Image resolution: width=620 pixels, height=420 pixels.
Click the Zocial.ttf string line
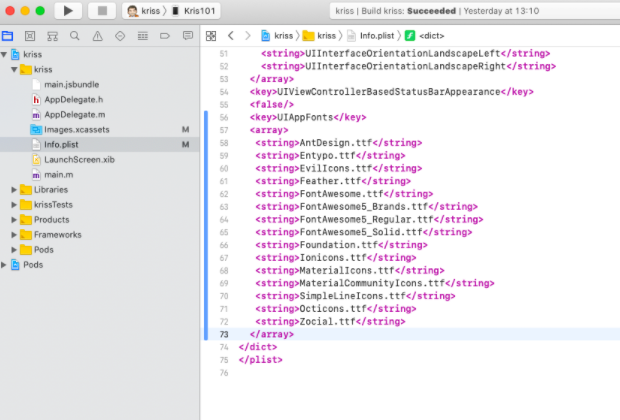click(330, 322)
